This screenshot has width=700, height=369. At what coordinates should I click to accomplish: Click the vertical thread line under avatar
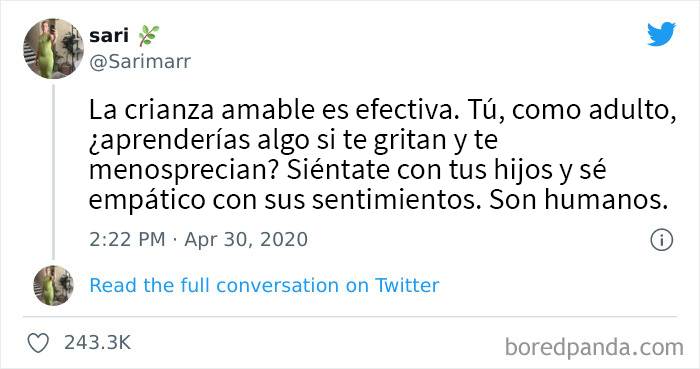(x=54, y=172)
